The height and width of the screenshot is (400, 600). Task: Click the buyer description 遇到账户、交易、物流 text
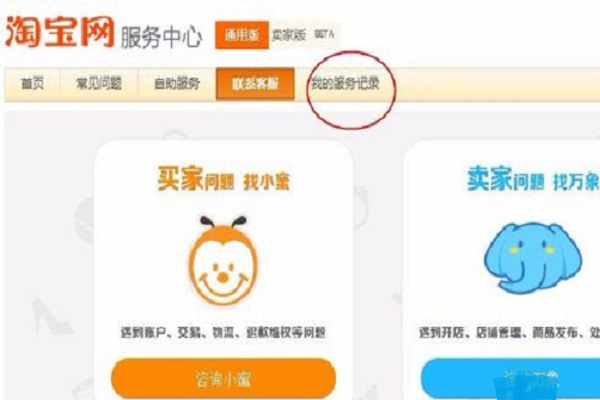click(223, 332)
